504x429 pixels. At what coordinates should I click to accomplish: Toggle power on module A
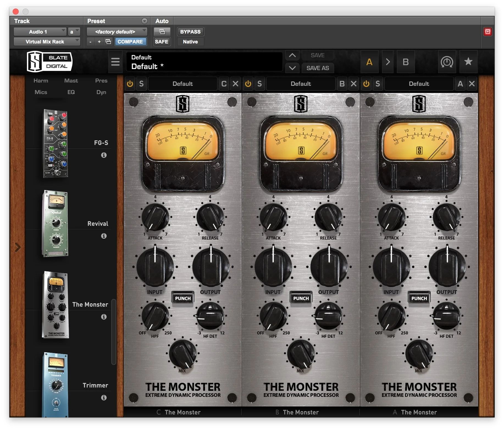click(x=366, y=84)
